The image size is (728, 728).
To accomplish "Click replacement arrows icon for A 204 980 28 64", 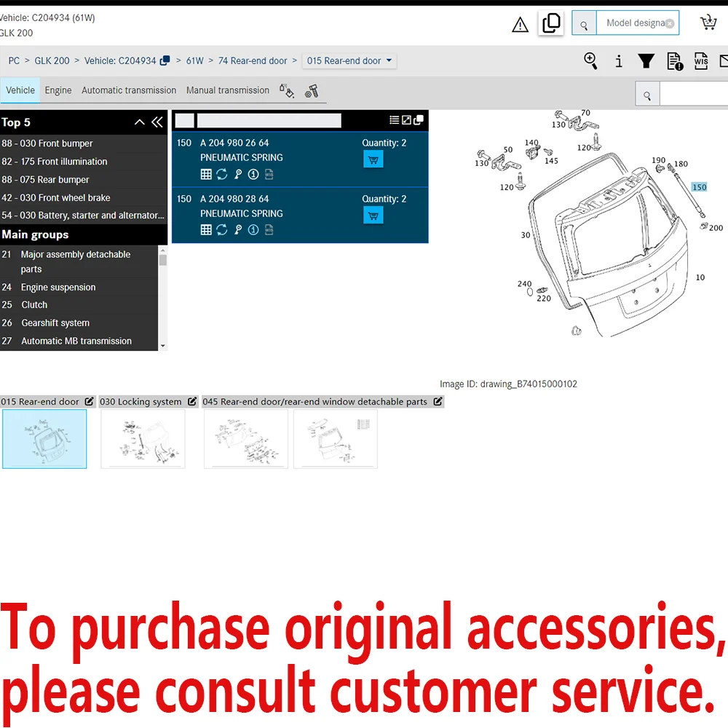I will click(221, 230).
